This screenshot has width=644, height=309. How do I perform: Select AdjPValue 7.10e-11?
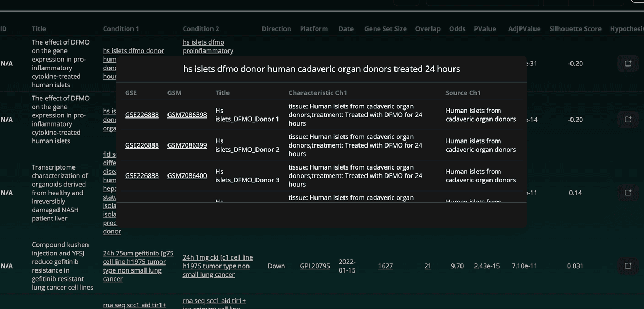pyautogui.click(x=524, y=266)
